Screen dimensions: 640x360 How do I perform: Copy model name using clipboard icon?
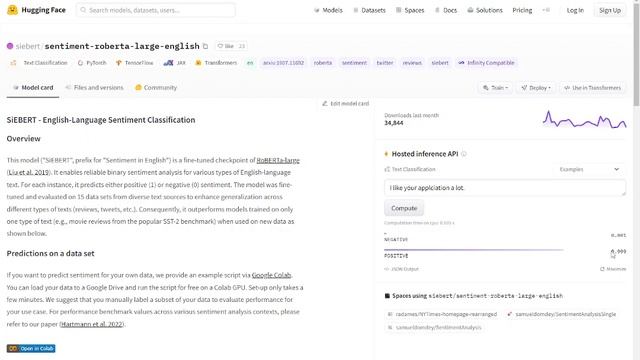[x=205, y=46]
